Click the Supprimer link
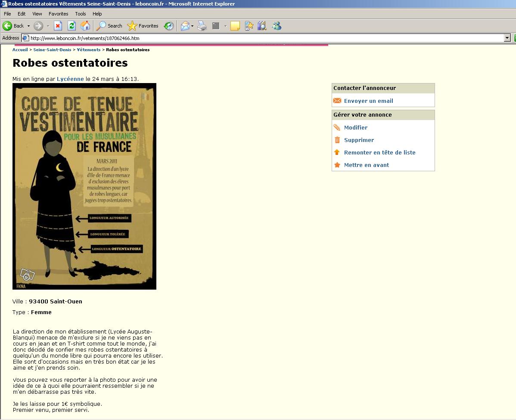 click(359, 140)
